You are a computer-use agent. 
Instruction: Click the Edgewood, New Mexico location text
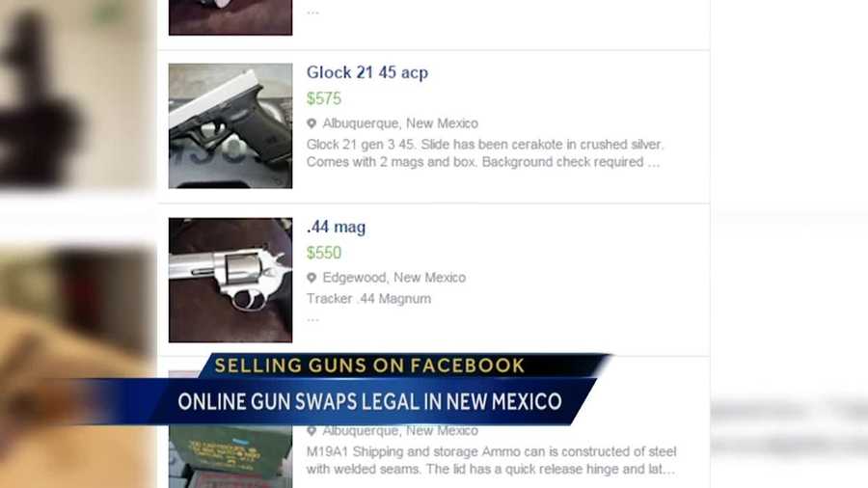[394, 278]
